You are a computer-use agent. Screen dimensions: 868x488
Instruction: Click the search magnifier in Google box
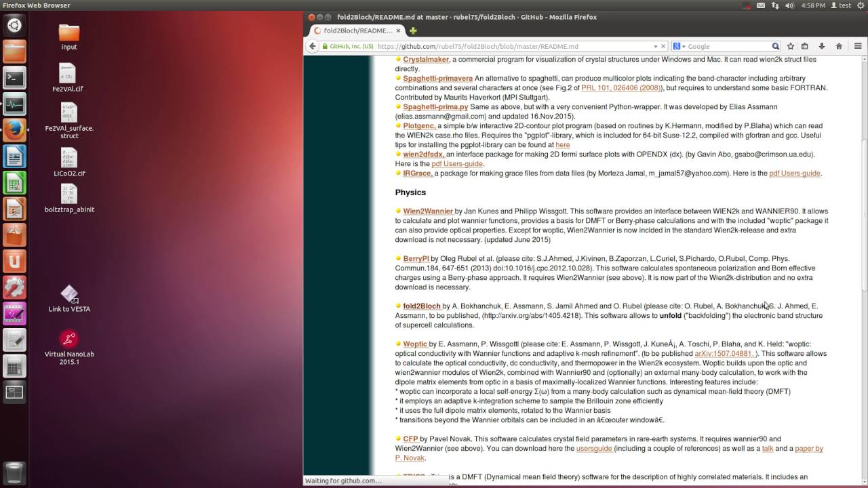(775, 46)
